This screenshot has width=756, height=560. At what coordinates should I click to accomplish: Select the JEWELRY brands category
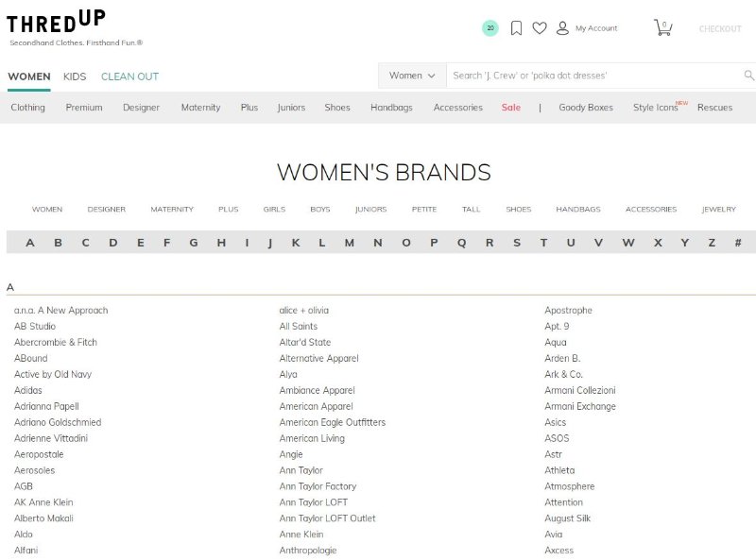(719, 209)
